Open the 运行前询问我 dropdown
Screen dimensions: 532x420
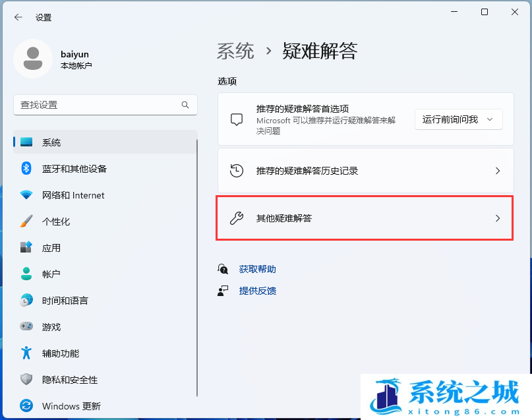(458, 119)
